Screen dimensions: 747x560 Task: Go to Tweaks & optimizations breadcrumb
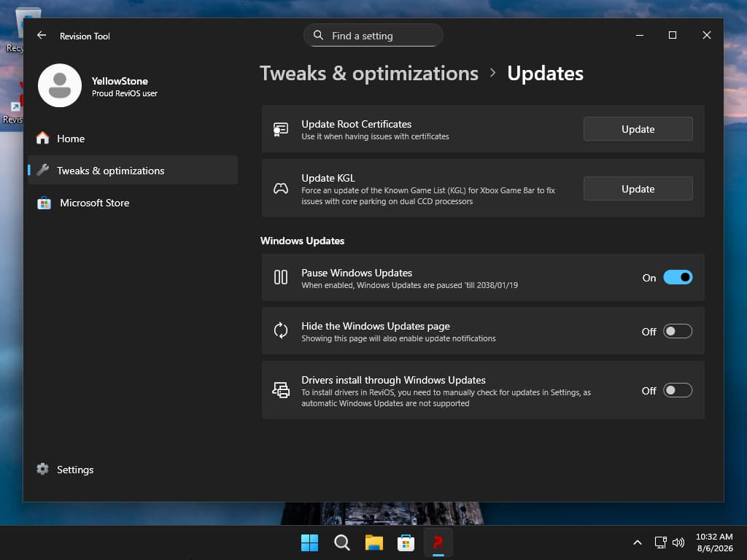click(368, 74)
